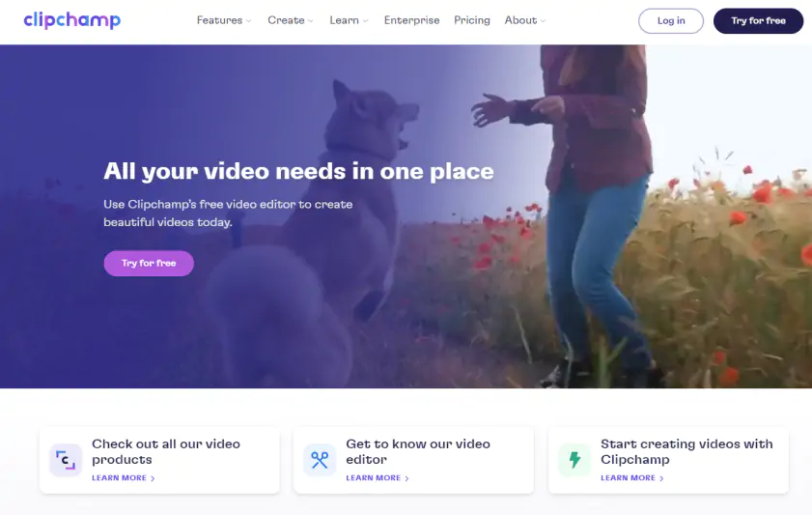Click the scissors video editor icon

(320, 460)
